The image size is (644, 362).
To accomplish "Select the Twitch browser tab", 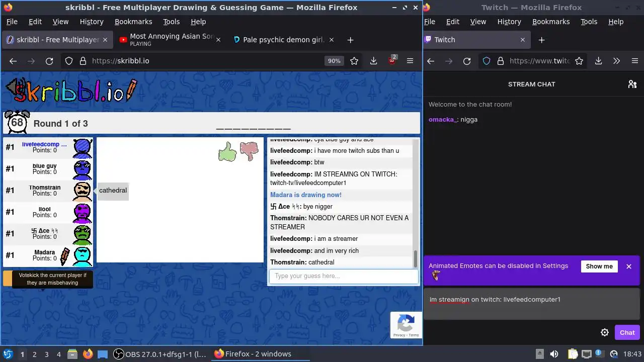I will [475, 40].
